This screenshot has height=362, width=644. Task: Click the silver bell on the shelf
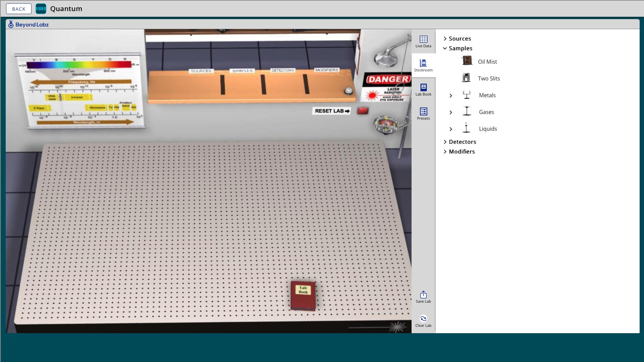pyautogui.click(x=349, y=90)
